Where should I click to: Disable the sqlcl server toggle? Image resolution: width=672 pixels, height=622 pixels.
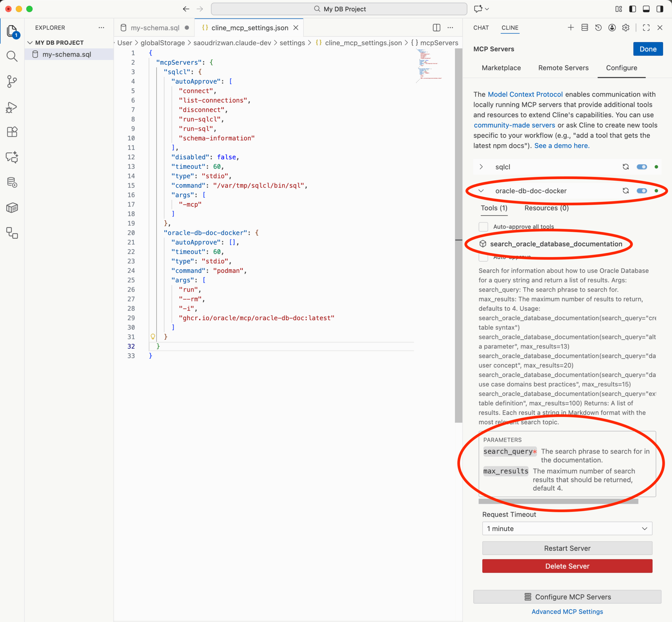[642, 167]
